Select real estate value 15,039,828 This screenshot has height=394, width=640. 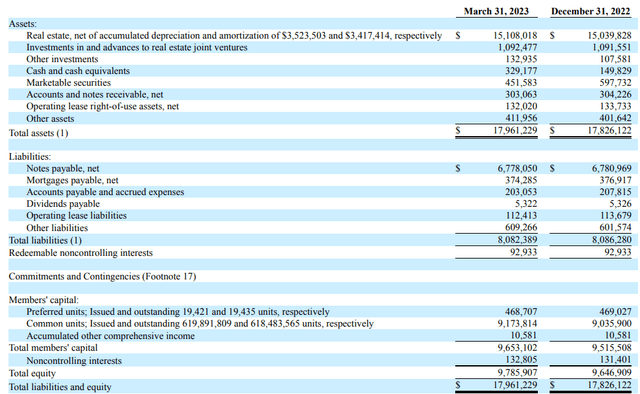(609, 36)
